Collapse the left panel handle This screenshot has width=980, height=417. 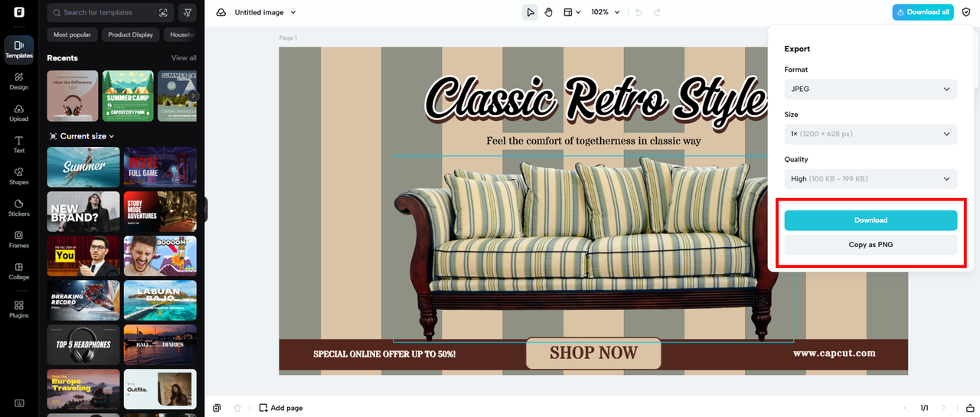(x=206, y=210)
